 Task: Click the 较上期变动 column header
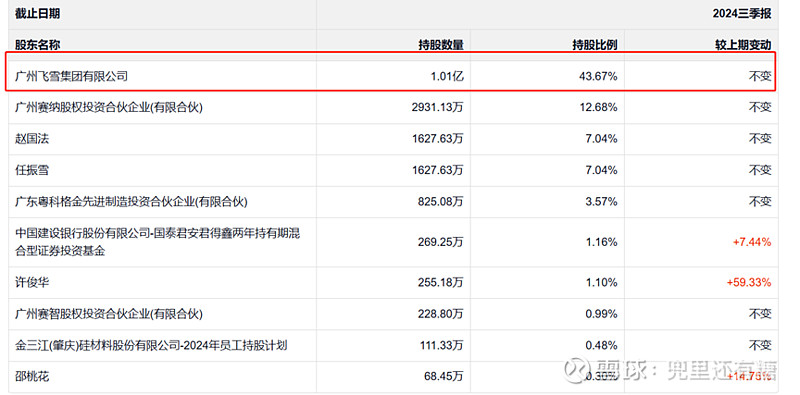pyautogui.click(x=743, y=45)
